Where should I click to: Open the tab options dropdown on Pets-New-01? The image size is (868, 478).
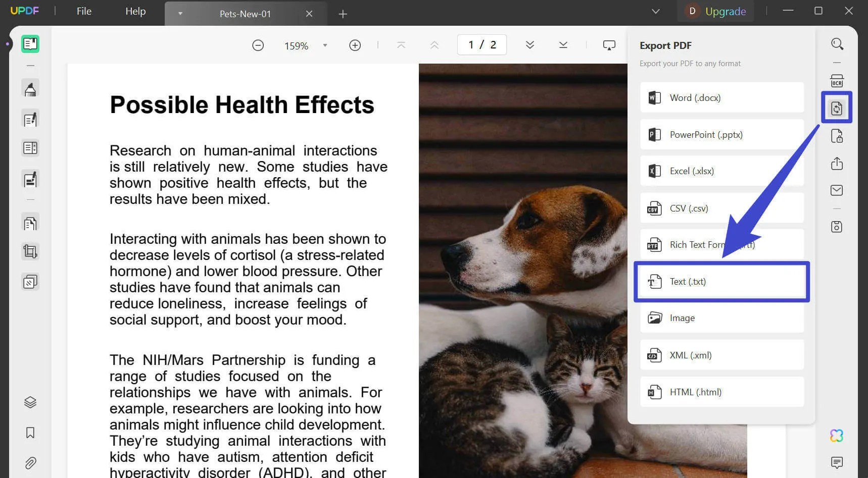tap(180, 14)
